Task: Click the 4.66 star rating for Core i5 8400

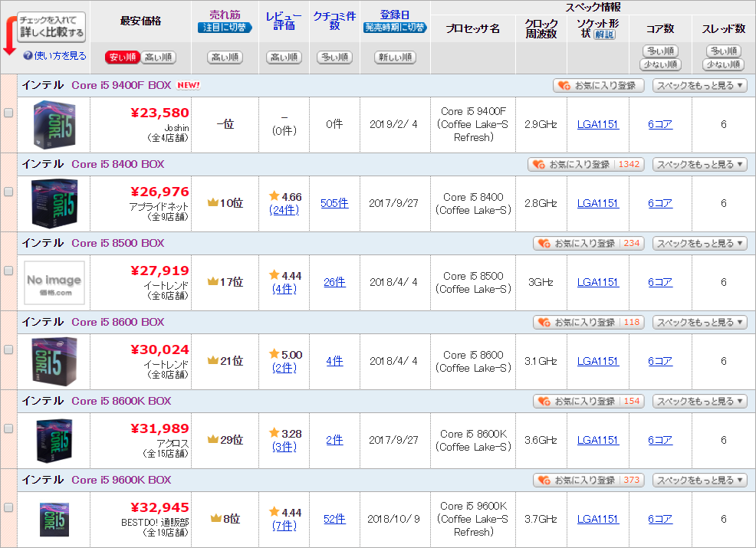Action: (x=285, y=197)
